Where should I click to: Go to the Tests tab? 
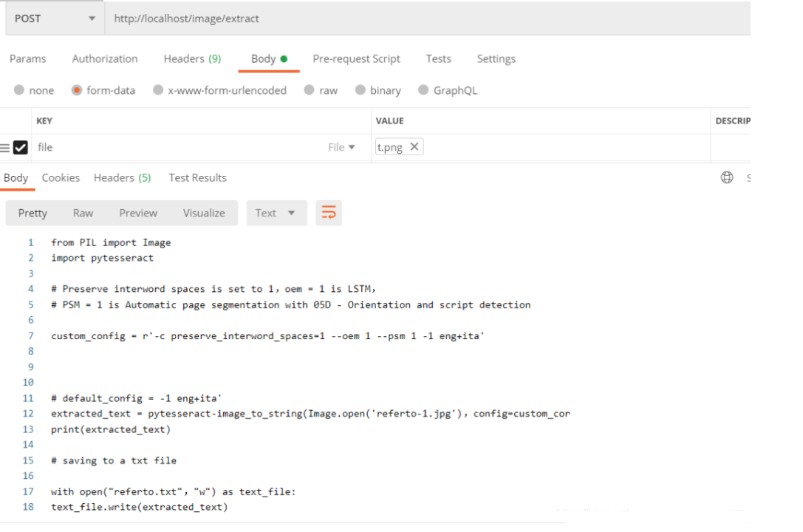coord(438,59)
